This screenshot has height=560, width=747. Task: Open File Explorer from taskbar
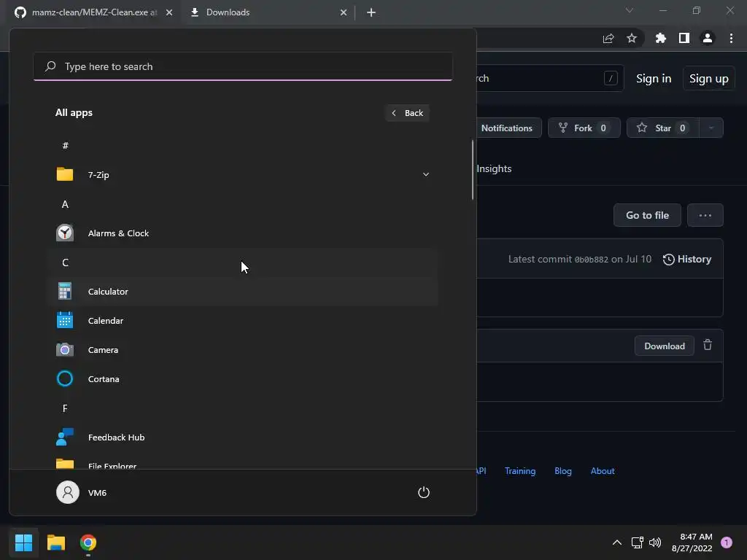[x=55, y=542]
